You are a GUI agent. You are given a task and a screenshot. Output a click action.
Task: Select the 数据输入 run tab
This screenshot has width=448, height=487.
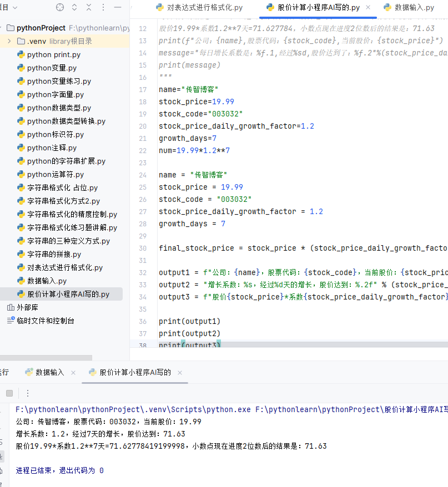click(x=49, y=373)
